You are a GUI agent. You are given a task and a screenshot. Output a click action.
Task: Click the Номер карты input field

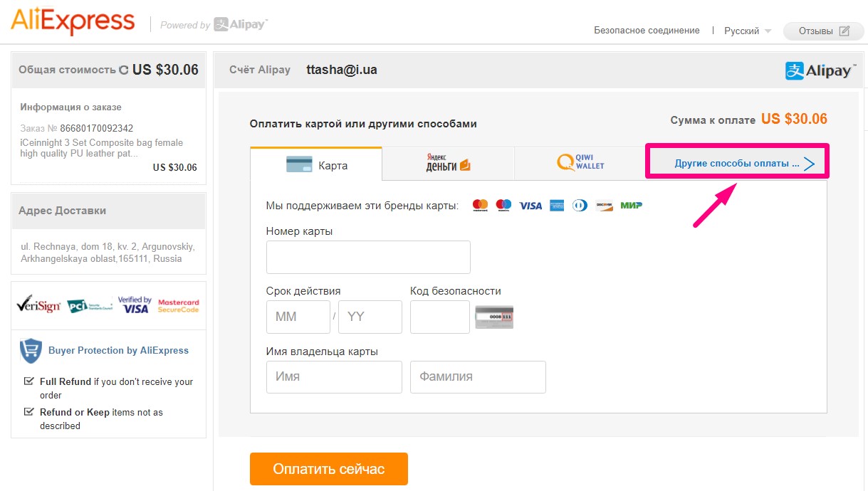click(x=368, y=257)
